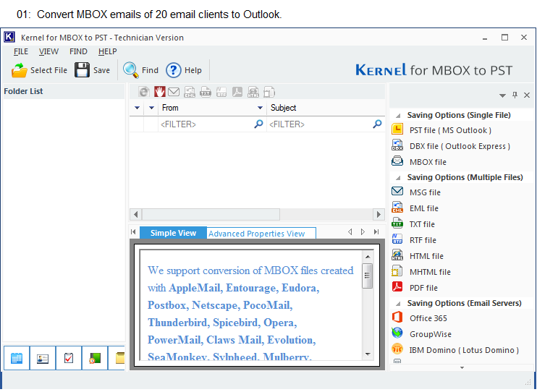Choose HTML file saving option
Image resolution: width=537 pixels, height=392 pixels.
(426, 256)
